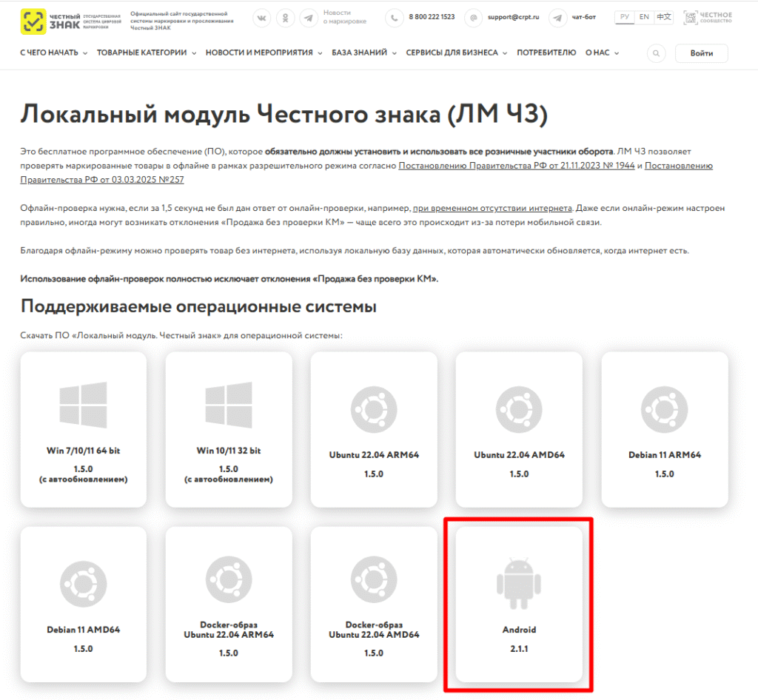Viewport: 758px width, 700px height.
Task: Click Docker-образ Ubuntu 22.04 ARM64 label
Action: click(x=229, y=630)
